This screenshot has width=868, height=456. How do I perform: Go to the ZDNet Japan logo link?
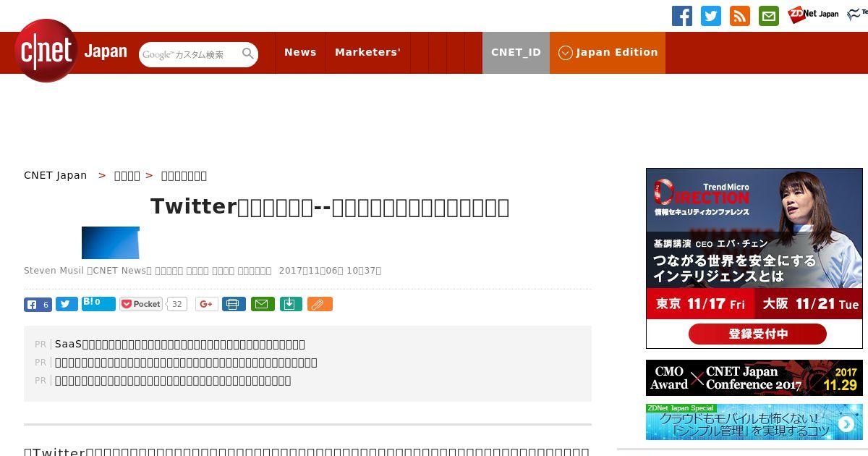[x=813, y=14]
